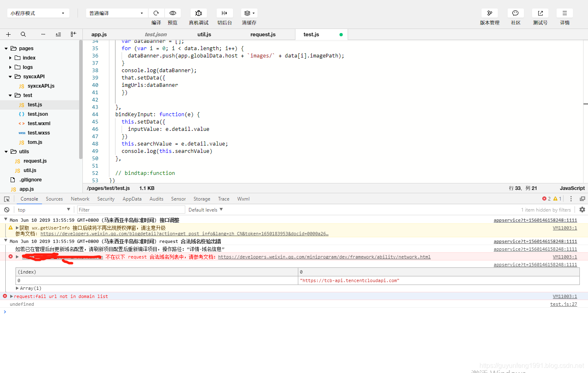Open the Audits devtools tab
Screen dimensions: 588x373
156,199
